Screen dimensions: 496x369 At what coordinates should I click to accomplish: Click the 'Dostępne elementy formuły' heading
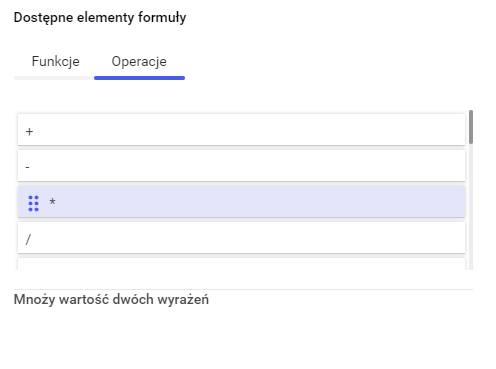(x=100, y=17)
